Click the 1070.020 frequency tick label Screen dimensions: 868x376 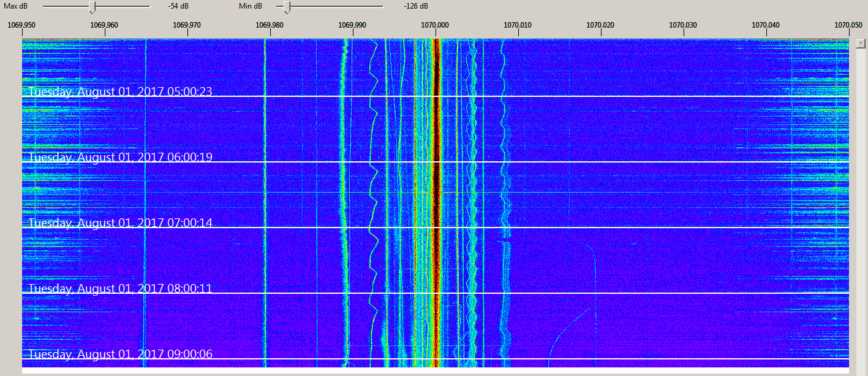pos(600,25)
